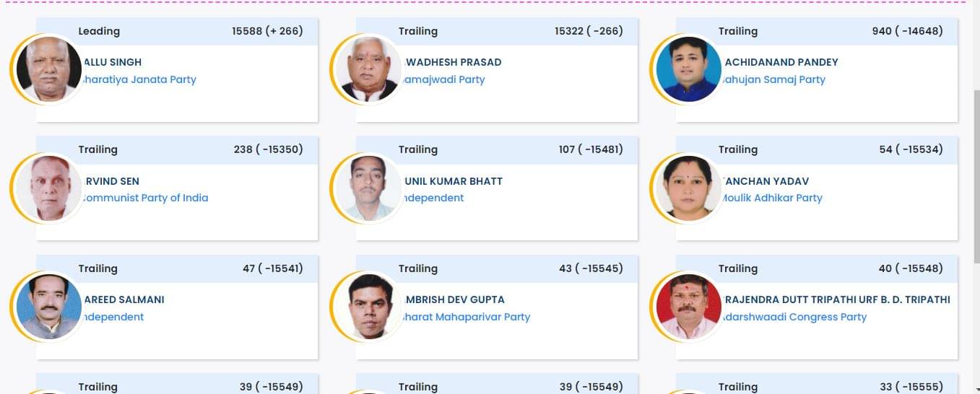Click Ambrish Dev Gupta's candidate photo
The width and height of the screenshot is (980, 394).
coord(369,307)
